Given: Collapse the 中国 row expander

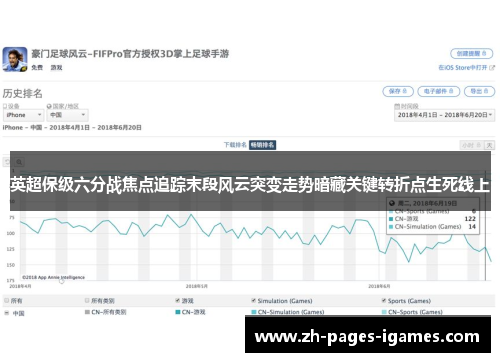Looking at the screenshot, I should 6,313.
